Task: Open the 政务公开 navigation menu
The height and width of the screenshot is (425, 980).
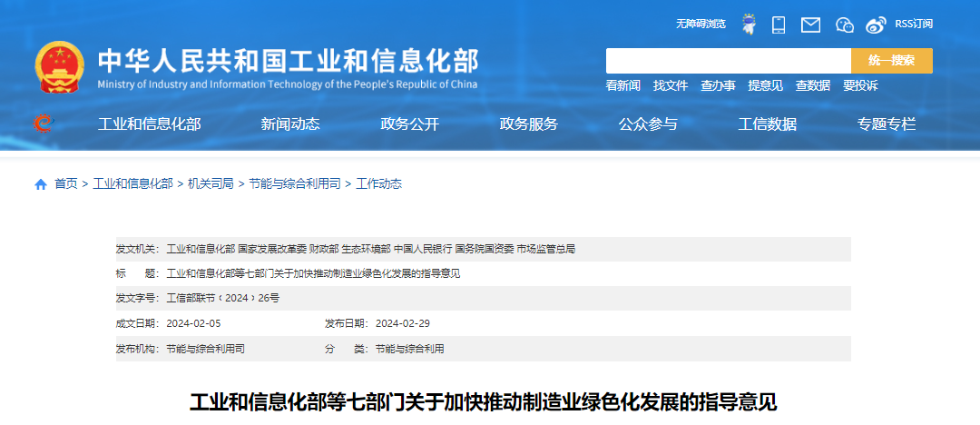Action: (x=409, y=124)
